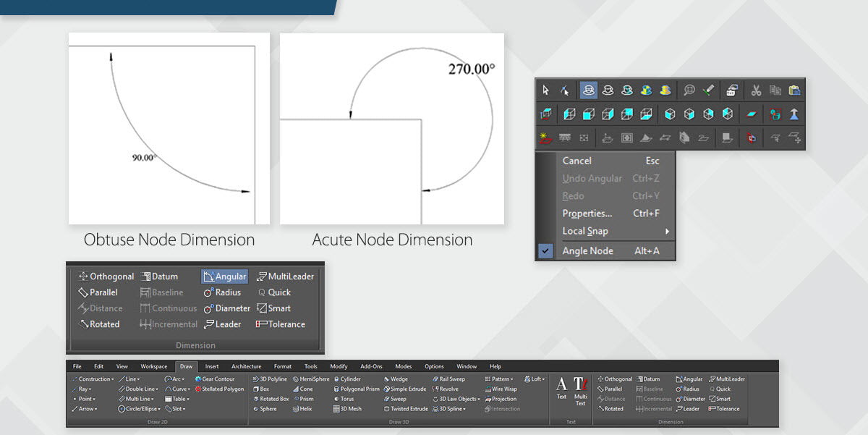The image size is (868, 435).
Task: Click the Copy icon beside the scissors
Action: point(775,90)
